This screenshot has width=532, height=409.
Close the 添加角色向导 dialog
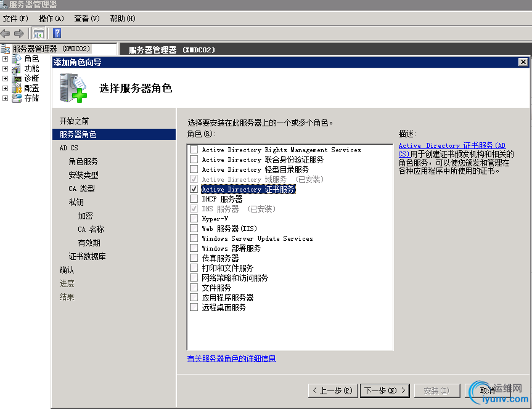523,62
